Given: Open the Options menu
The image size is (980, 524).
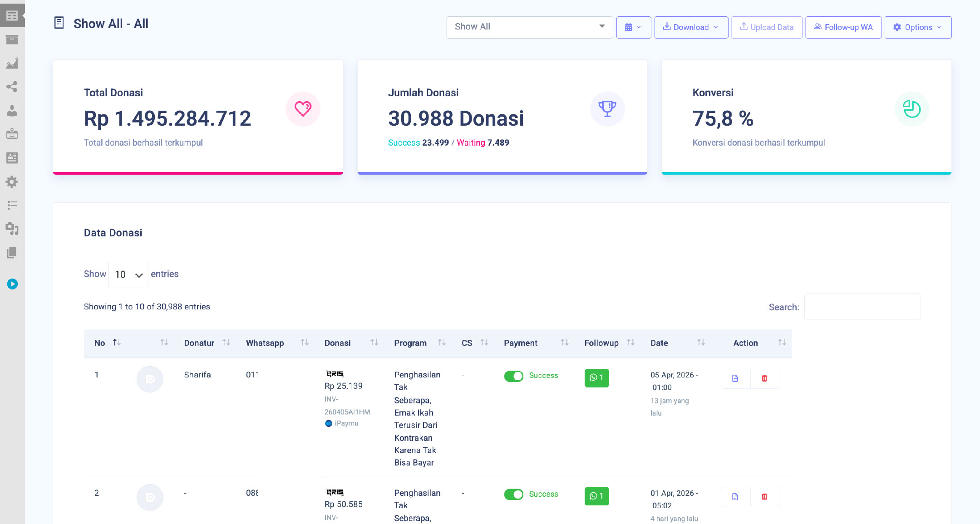Looking at the screenshot, I should click(x=917, y=27).
